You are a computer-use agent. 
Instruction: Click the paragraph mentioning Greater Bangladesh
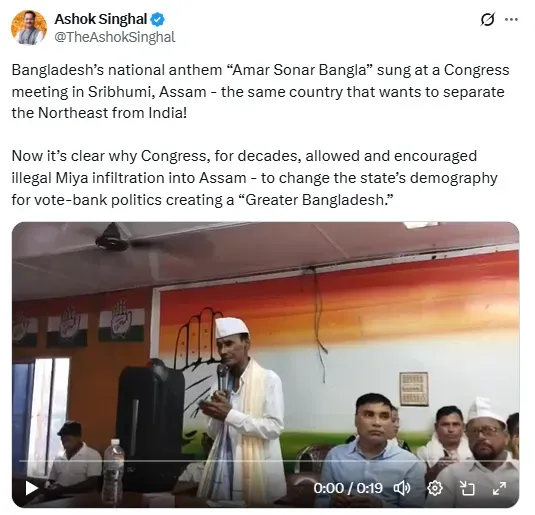[x=254, y=178]
